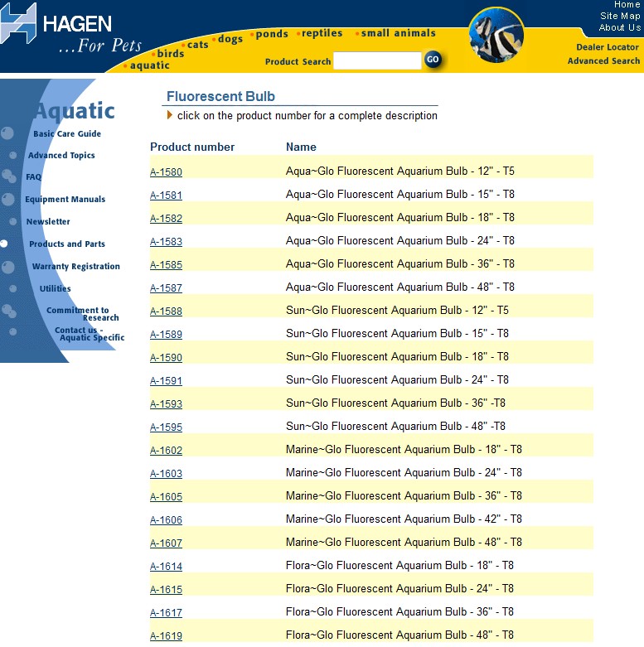Open product number A-1582
644x647 pixels.
166,218
